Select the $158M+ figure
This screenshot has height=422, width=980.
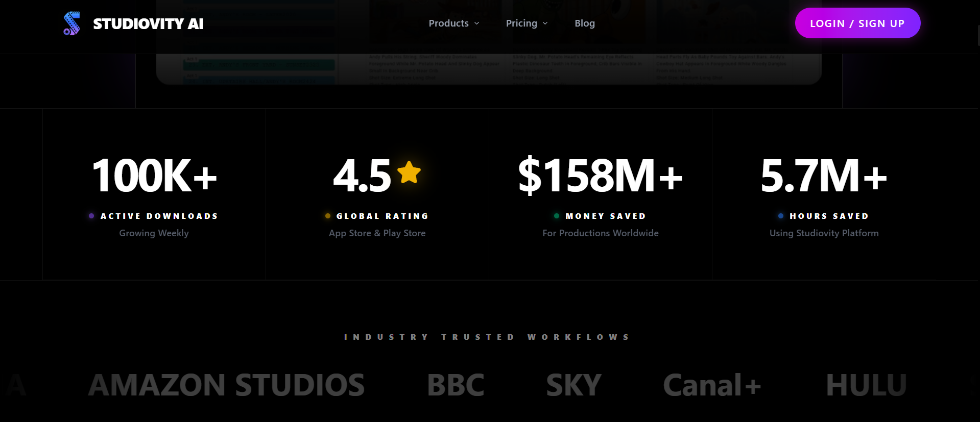pyautogui.click(x=601, y=176)
